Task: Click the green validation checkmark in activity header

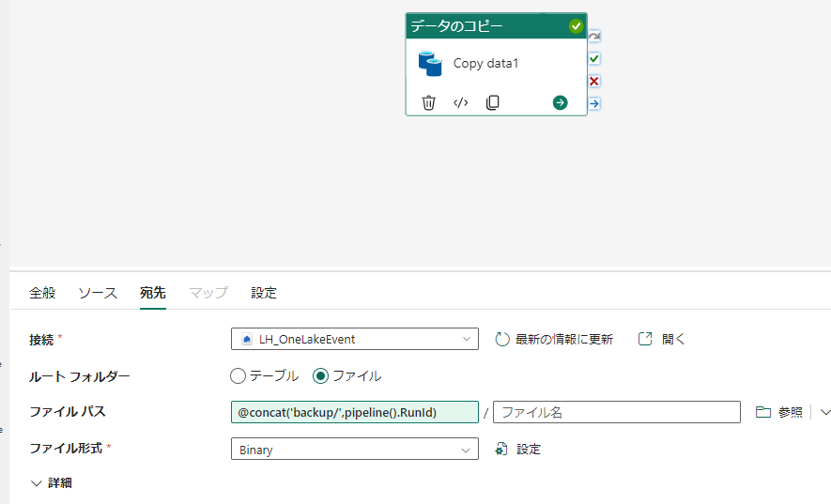Action: click(576, 26)
